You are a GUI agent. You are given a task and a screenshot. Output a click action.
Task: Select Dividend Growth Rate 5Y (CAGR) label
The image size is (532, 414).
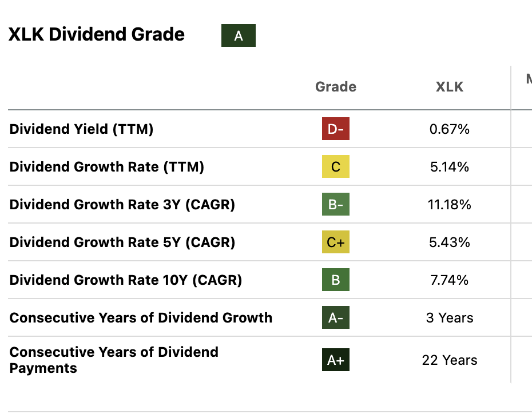click(122, 242)
